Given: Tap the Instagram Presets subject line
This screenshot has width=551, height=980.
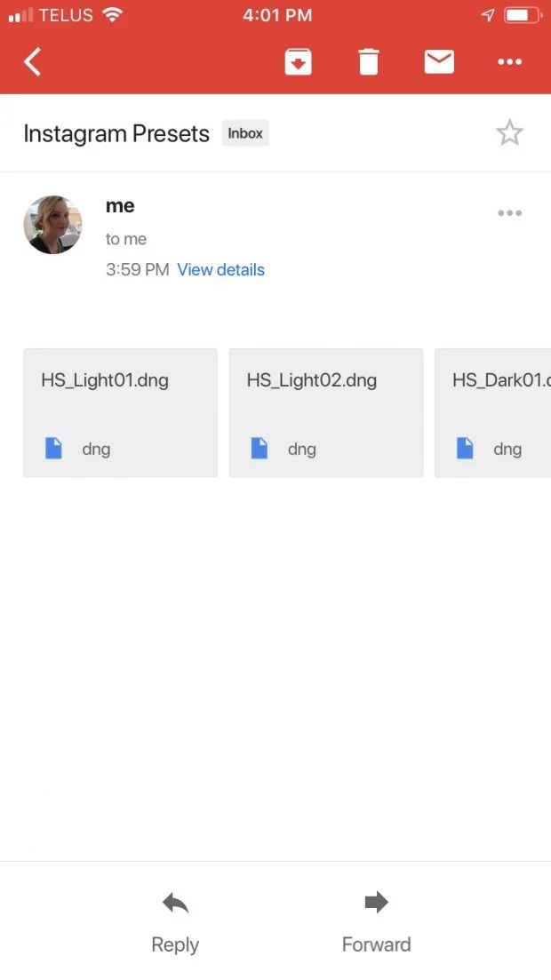Looking at the screenshot, I should (116, 134).
